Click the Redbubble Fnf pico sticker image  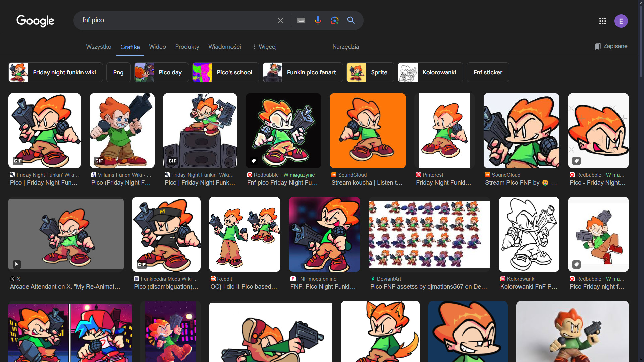click(283, 130)
